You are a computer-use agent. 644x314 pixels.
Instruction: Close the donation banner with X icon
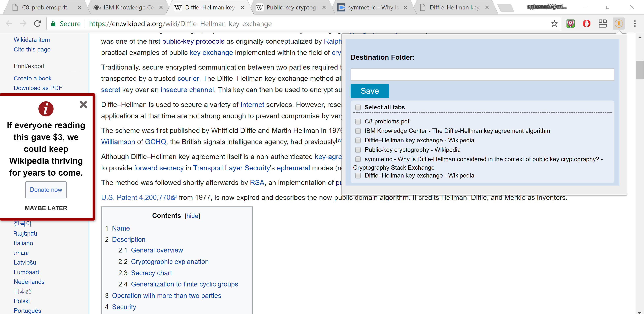click(83, 104)
